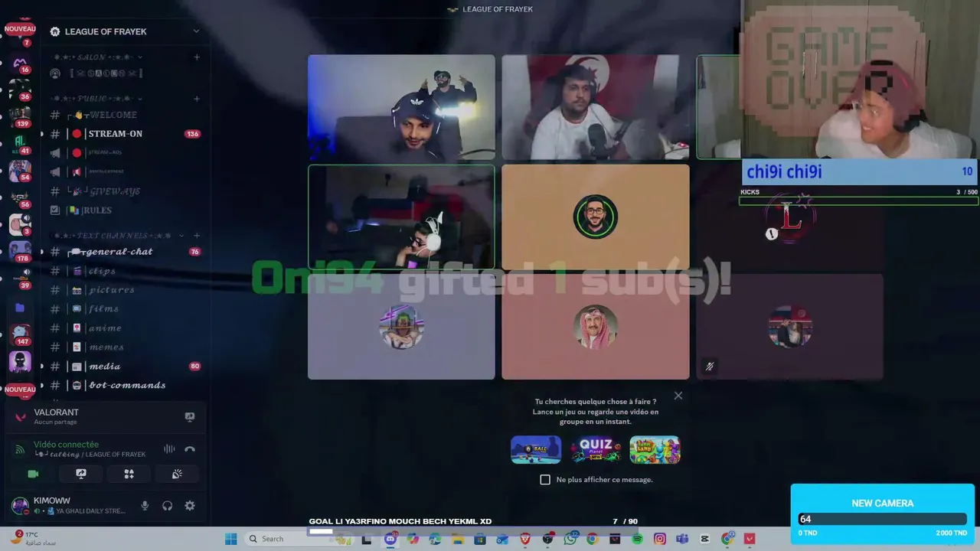
Task: Close the activities suggestion popup
Action: [x=678, y=396]
